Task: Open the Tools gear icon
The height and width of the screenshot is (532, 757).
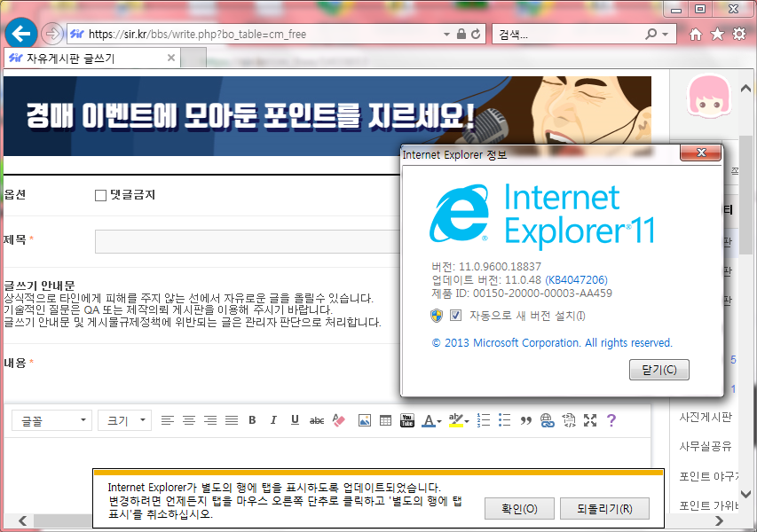Action: (739, 34)
